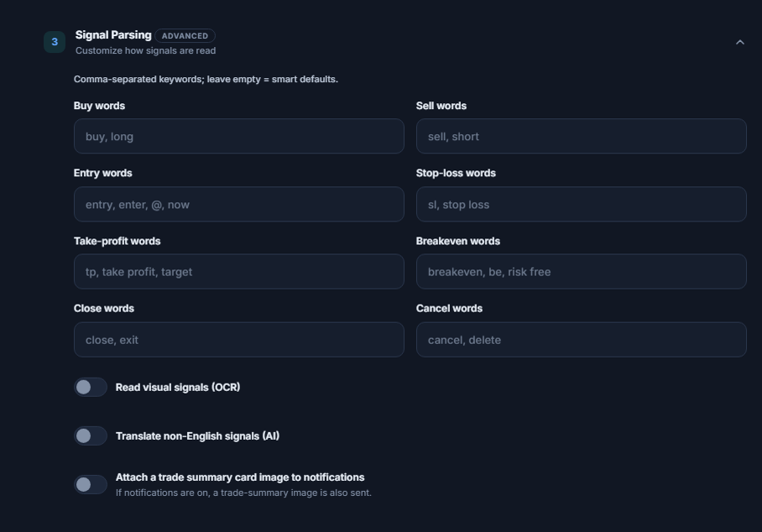Select the Entry words text box
The width and height of the screenshot is (762, 532).
point(238,205)
